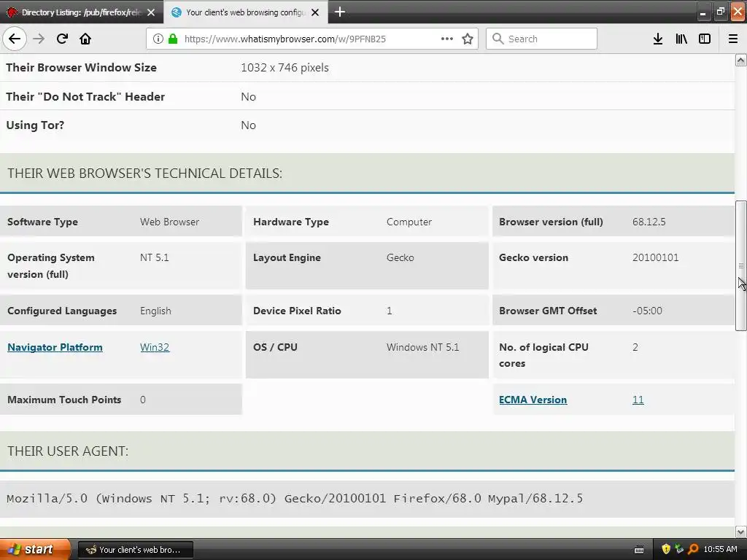Screen dimensions: 747x560
Task: Bookmark this page with the star
Action: [x=468, y=39]
